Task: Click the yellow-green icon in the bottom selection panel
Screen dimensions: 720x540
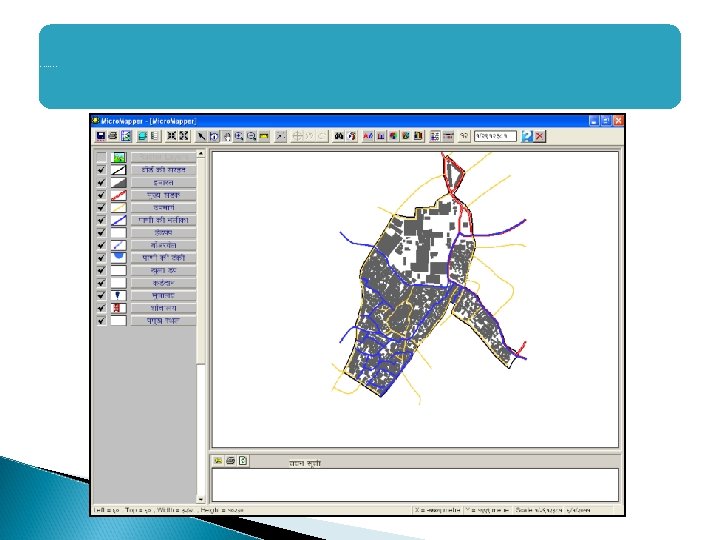Action: coord(218,461)
